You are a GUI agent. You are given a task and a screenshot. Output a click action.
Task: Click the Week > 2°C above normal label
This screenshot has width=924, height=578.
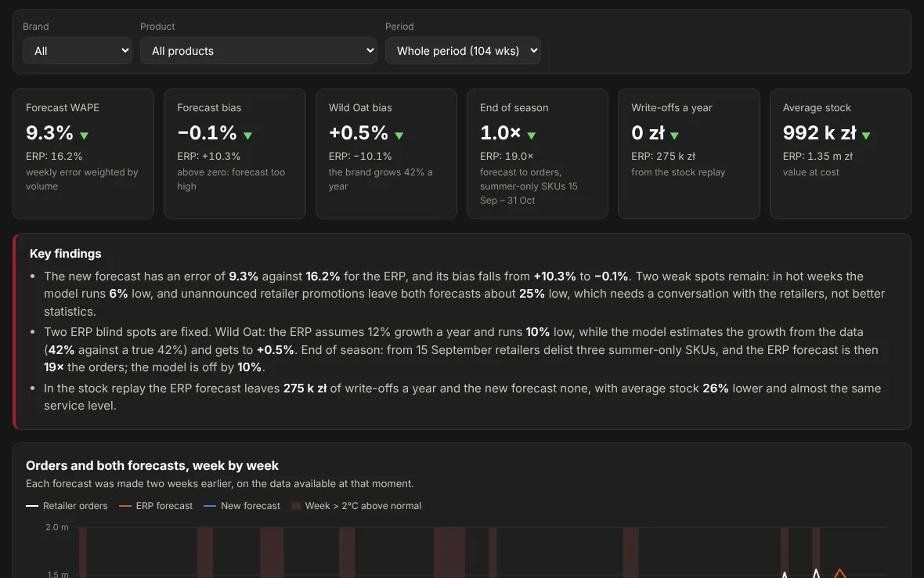(x=363, y=505)
